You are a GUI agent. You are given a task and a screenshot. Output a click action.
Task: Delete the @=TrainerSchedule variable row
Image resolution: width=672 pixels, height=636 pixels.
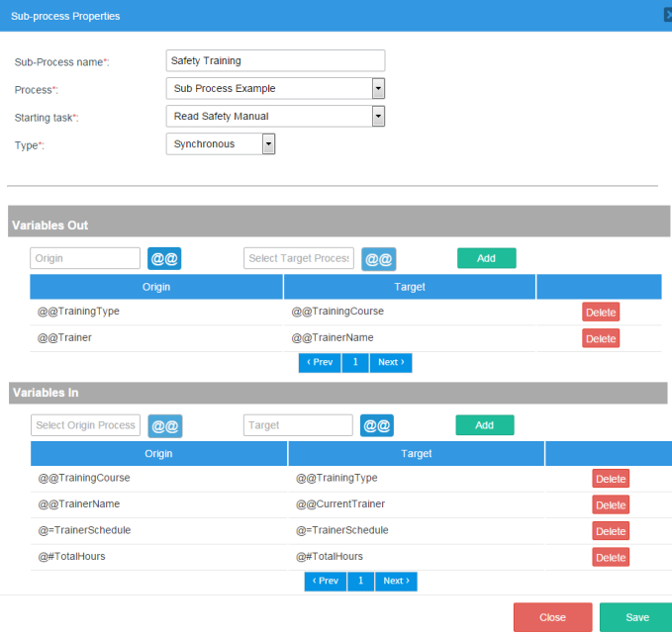point(611,531)
